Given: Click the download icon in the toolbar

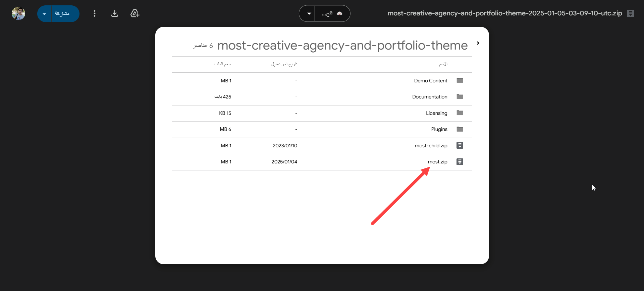Looking at the screenshot, I should pos(115,13).
